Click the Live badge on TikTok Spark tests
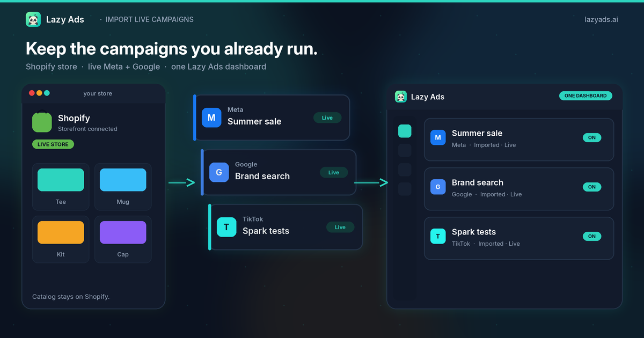 tap(340, 227)
